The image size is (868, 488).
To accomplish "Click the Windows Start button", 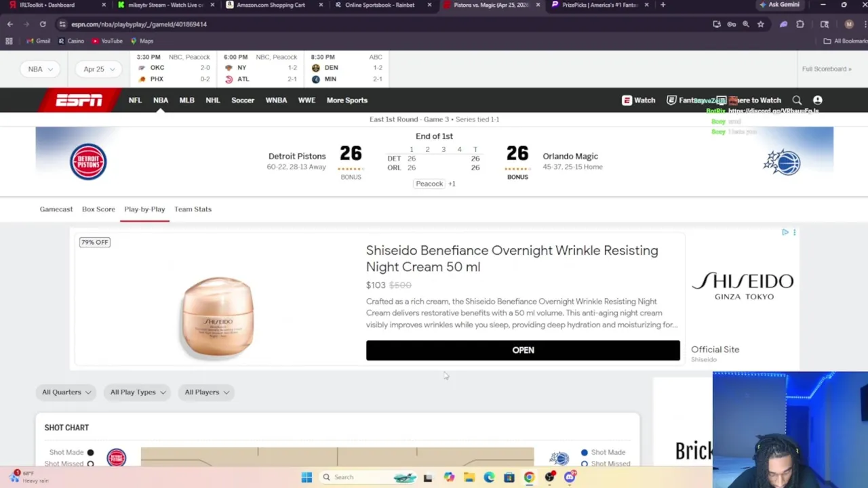I will point(307,477).
